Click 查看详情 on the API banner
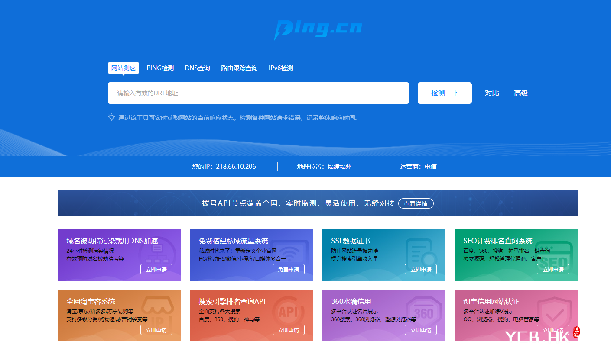 (416, 203)
